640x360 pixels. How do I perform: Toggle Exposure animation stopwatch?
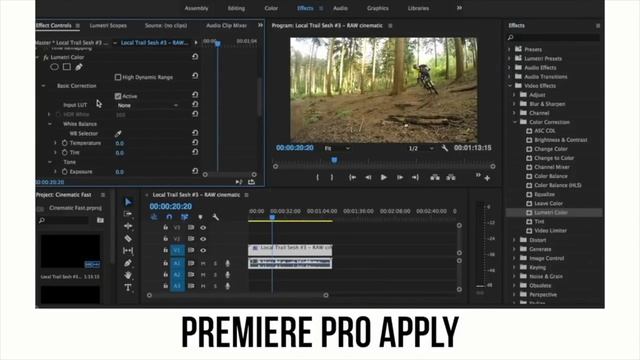tap(64, 171)
